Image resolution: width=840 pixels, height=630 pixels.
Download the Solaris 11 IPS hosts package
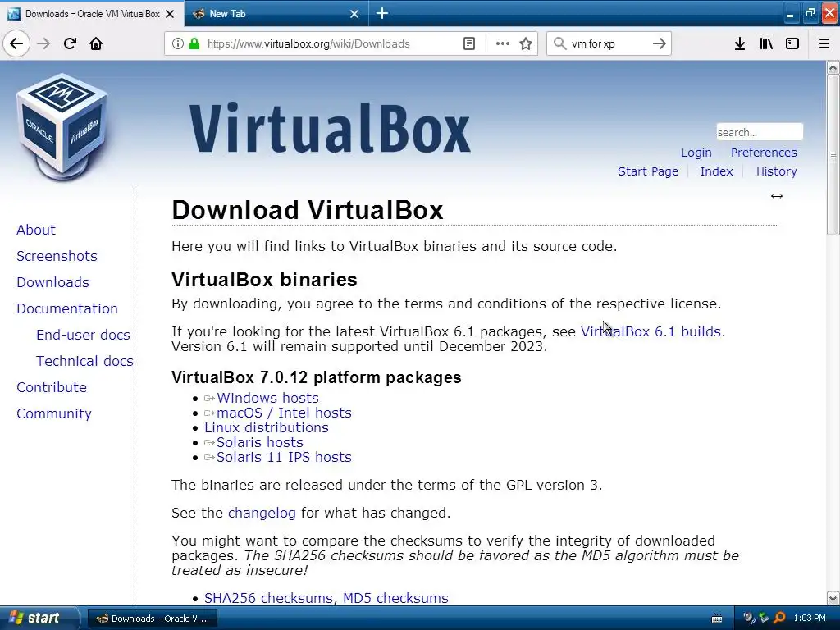tap(284, 457)
